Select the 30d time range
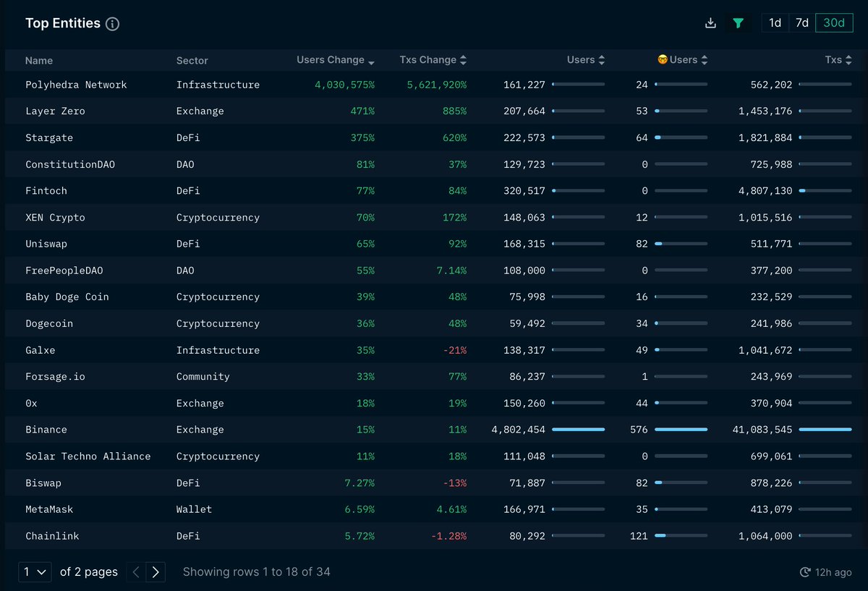Image resolution: width=868 pixels, height=591 pixels. tap(834, 23)
